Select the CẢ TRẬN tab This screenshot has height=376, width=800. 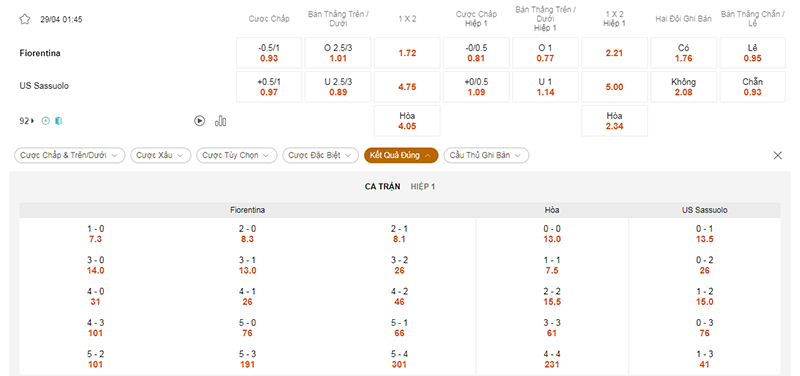coord(383,187)
